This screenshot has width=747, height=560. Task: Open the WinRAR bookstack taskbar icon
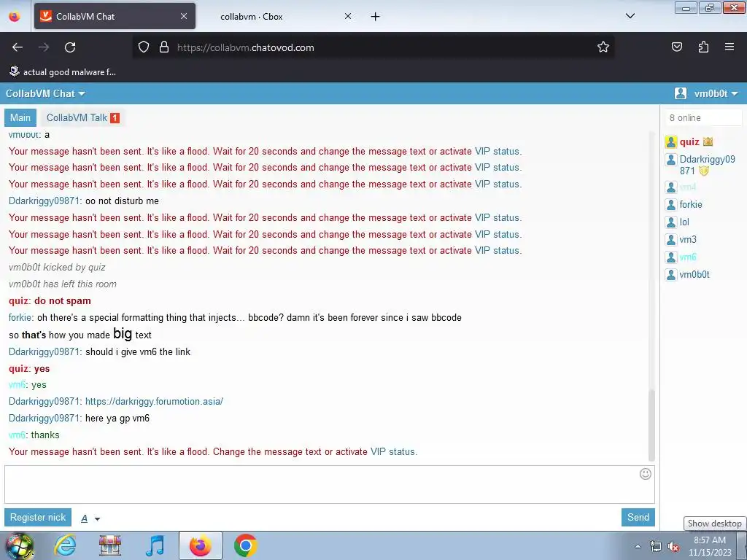coord(109,545)
